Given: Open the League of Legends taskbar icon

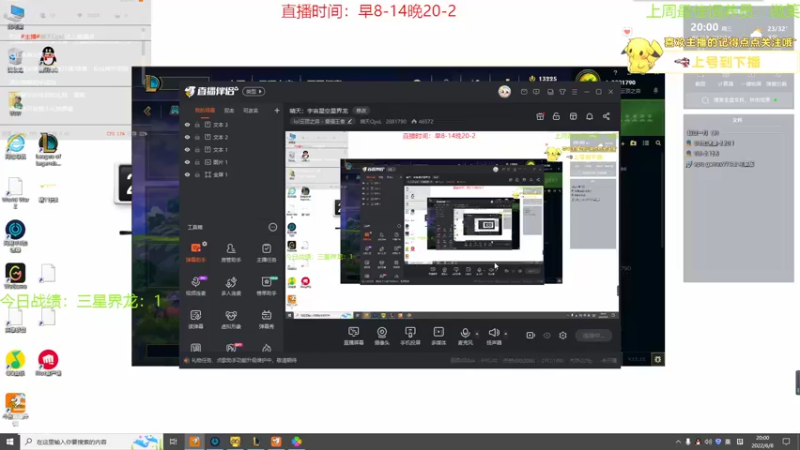Looking at the screenshot, I should pos(256,441).
